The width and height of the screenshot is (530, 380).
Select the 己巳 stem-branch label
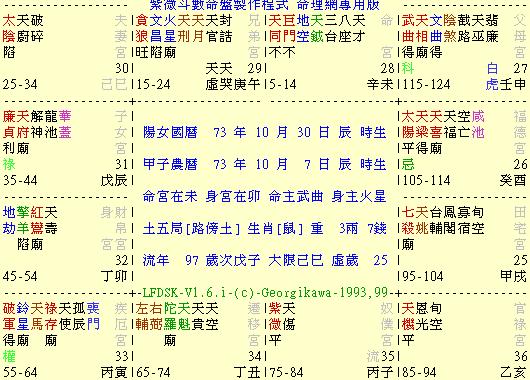[x=114, y=85]
